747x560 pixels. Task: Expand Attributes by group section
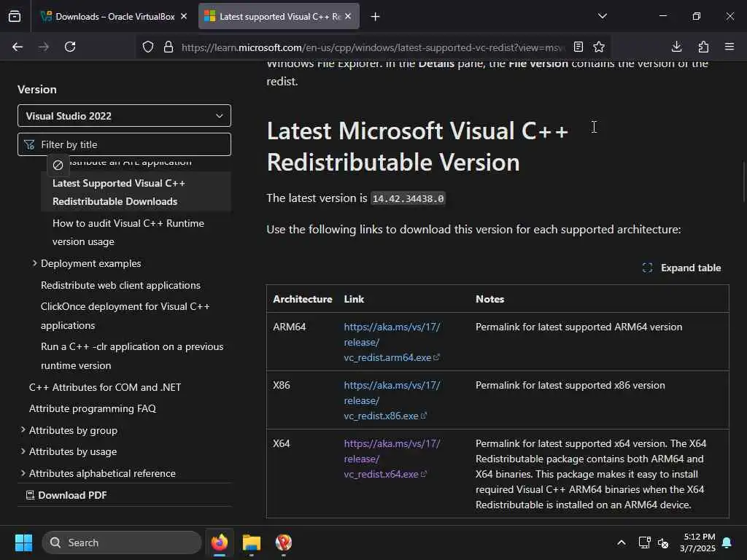click(x=23, y=430)
